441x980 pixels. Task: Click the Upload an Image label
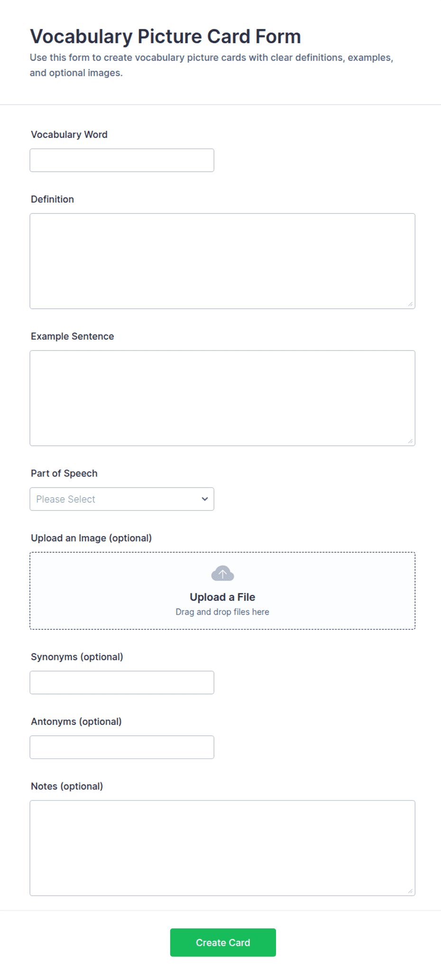pos(91,538)
